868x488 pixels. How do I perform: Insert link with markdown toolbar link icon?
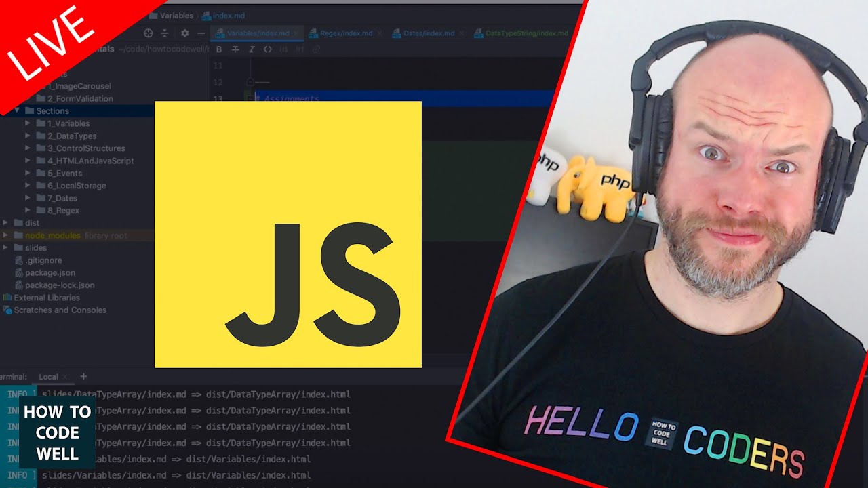315,49
